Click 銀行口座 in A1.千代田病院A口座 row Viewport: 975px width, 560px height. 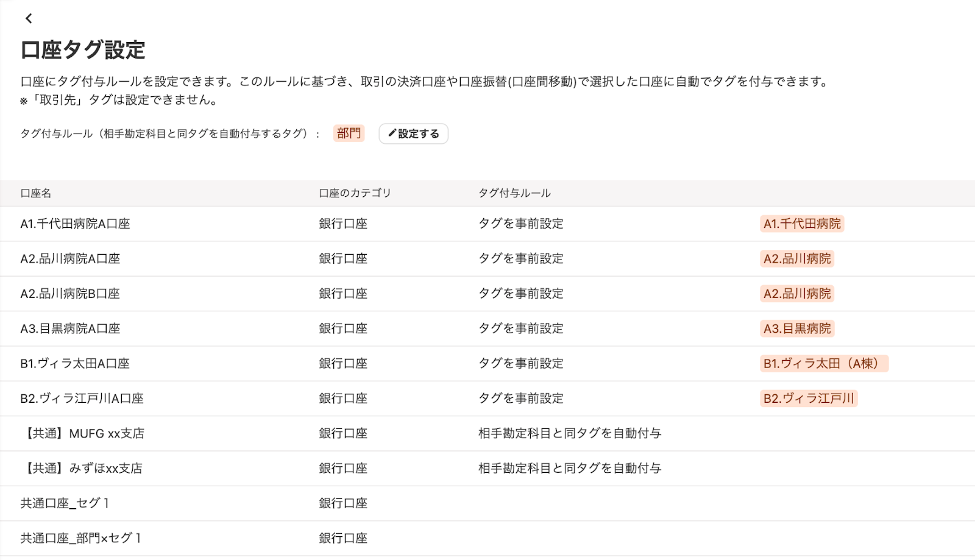(343, 224)
